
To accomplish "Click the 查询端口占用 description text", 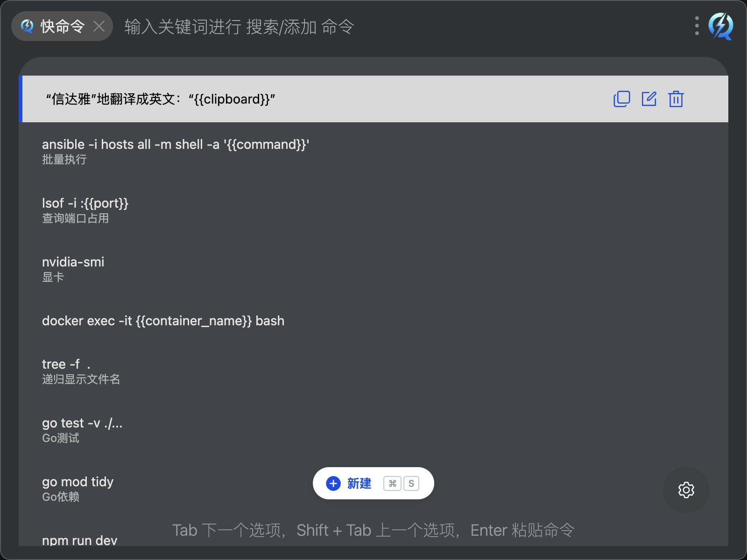I will coord(76,218).
